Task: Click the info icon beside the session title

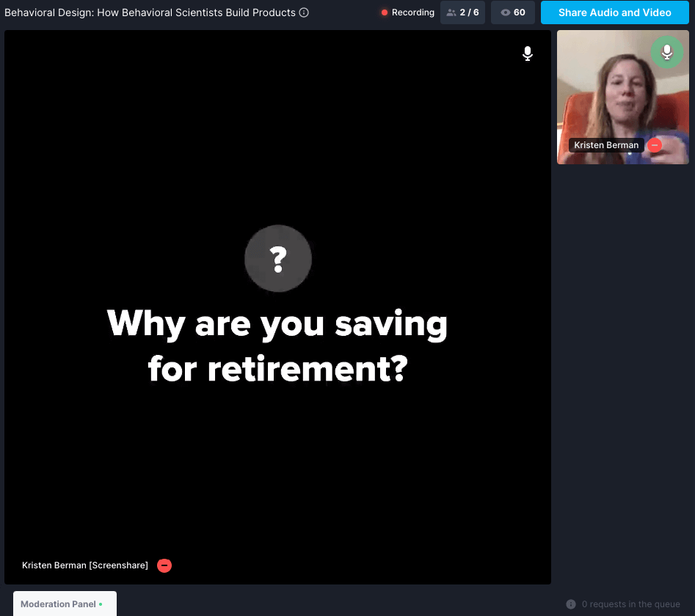Action: point(304,12)
